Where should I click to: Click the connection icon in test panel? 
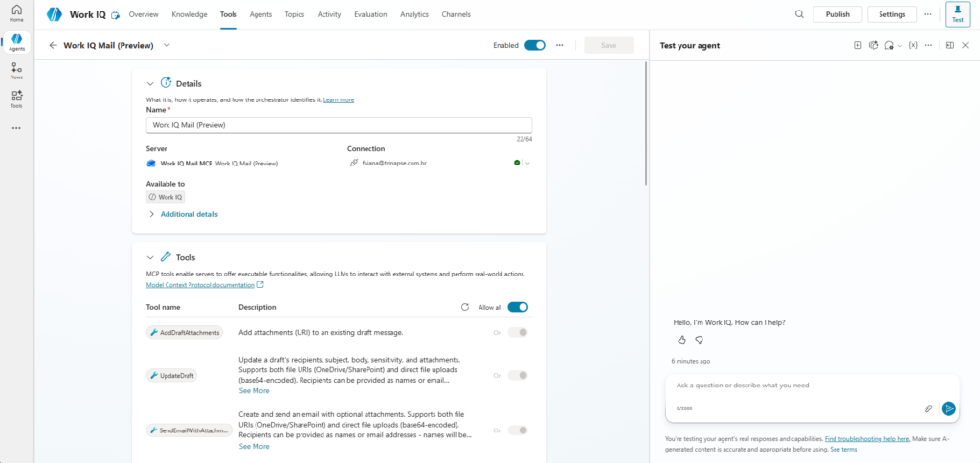point(889,45)
